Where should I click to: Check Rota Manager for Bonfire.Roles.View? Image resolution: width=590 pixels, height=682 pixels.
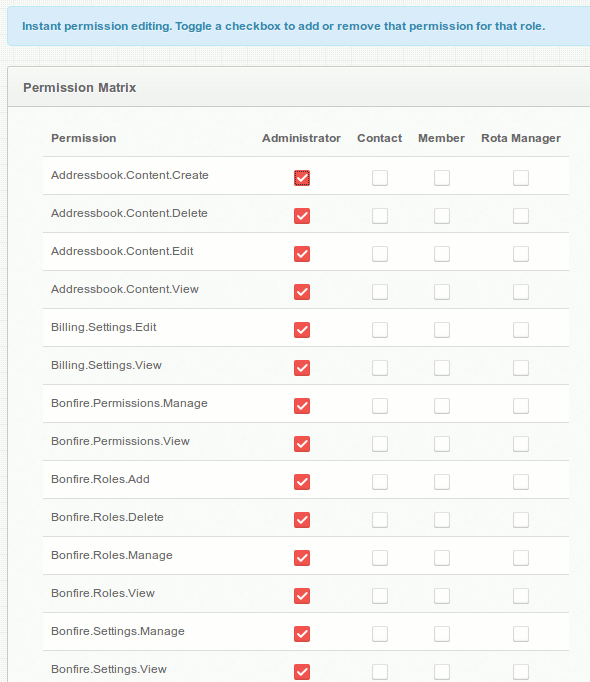(x=521, y=596)
